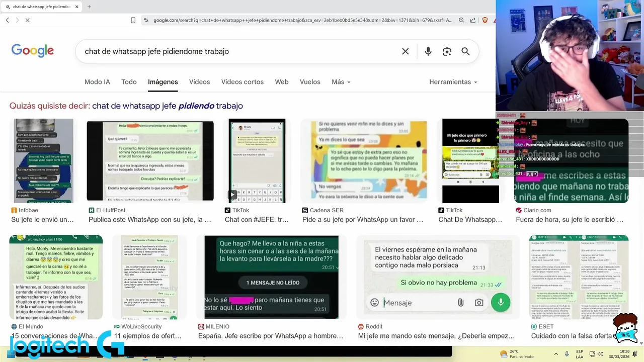Open the WeLiveSecurity image thumbnail

pyautogui.click(x=149, y=277)
